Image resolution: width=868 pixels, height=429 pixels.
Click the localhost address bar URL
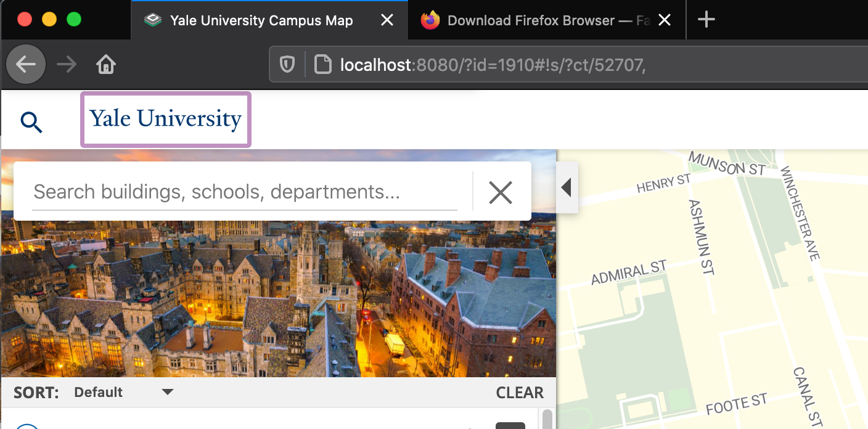coord(493,64)
